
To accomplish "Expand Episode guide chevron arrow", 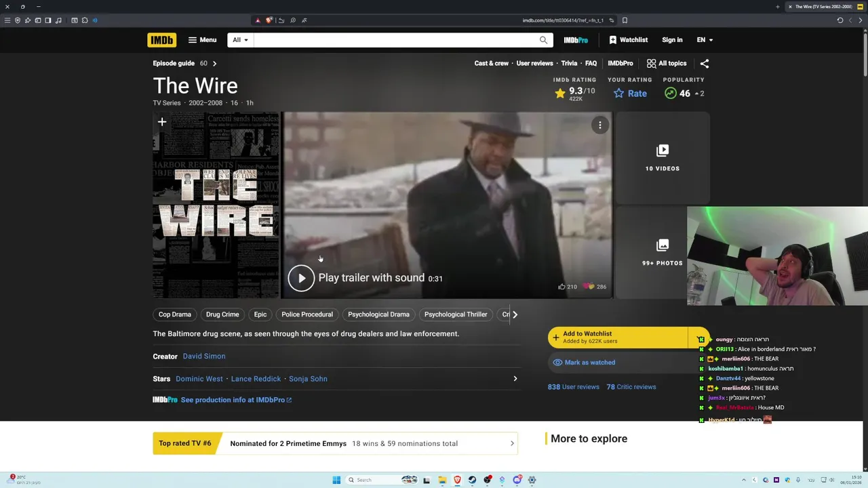I will click(x=214, y=64).
